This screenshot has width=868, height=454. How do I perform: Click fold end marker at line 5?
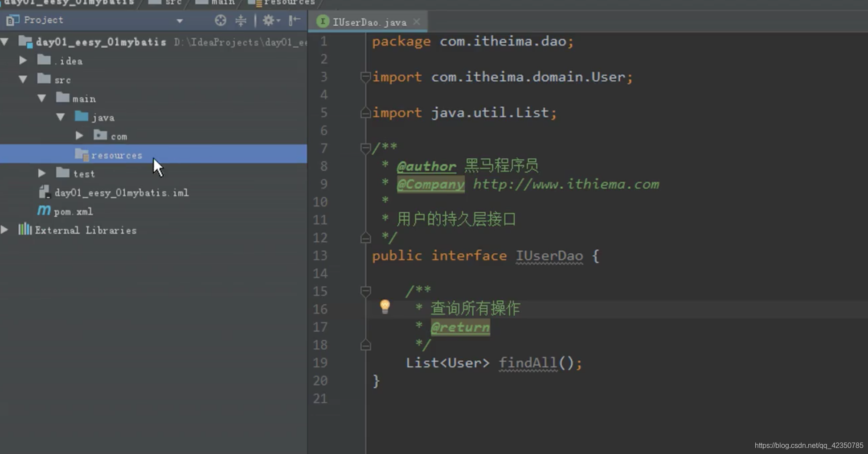[x=365, y=113]
